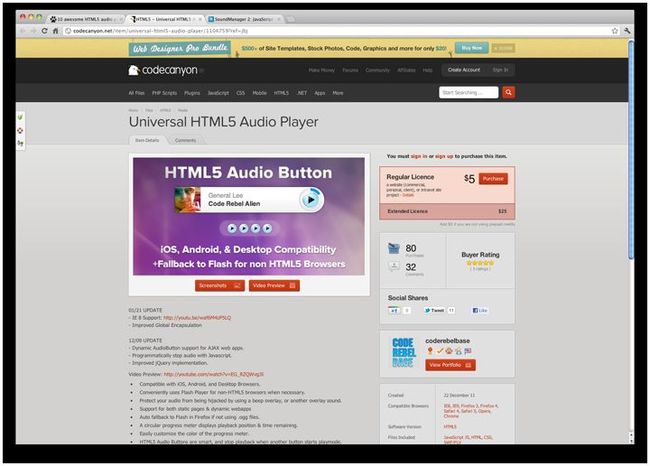Viewport: 650px width, 466px height.
Task: Focus the Start Searching input field
Action: 468,92
